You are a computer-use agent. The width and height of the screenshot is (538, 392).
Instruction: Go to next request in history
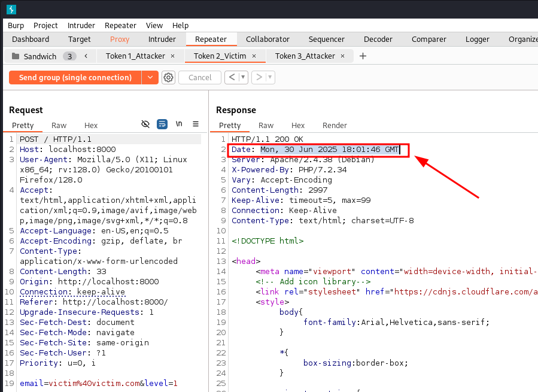(x=259, y=77)
